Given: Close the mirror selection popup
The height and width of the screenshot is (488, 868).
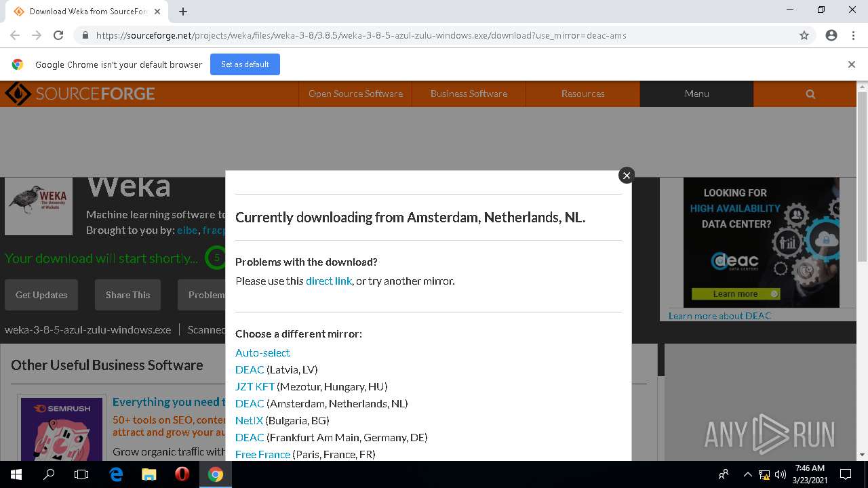Looking at the screenshot, I should pyautogui.click(x=627, y=176).
